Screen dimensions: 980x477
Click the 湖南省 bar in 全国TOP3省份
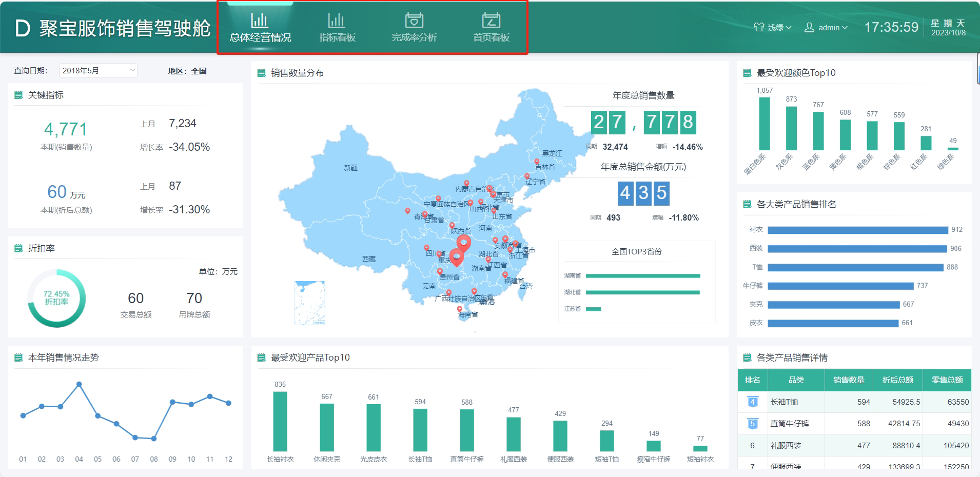(643, 276)
